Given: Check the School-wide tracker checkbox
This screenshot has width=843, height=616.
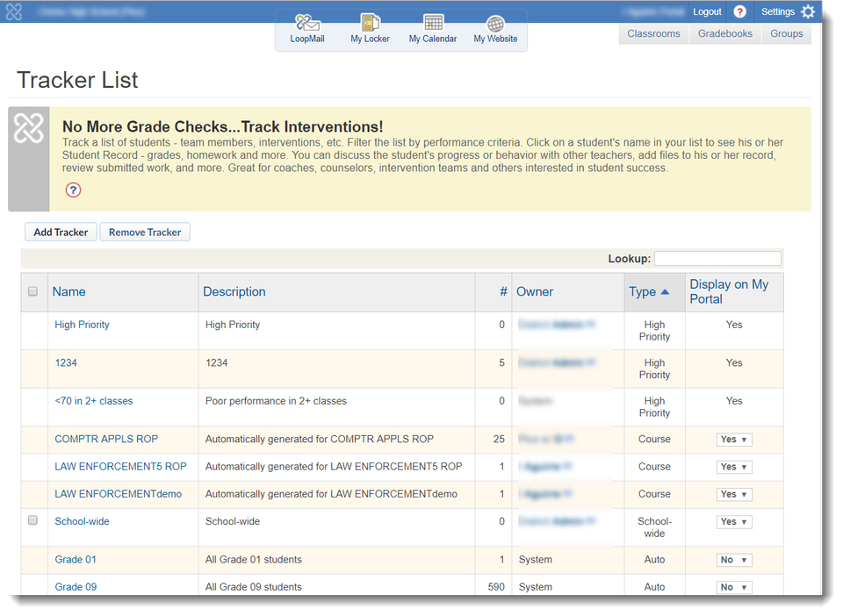Looking at the screenshot, I should [x=33, y=520].
